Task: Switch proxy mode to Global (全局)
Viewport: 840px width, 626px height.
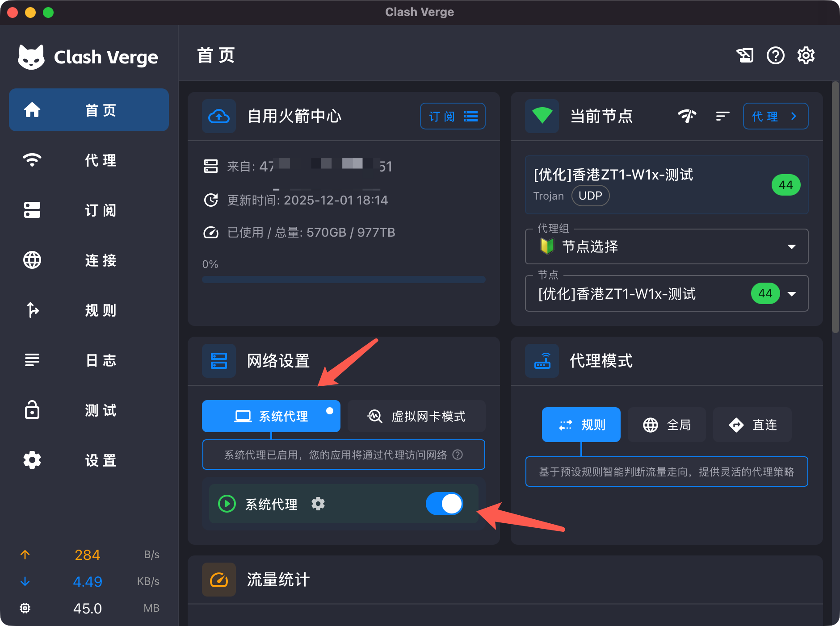Action: pyautogui.click(x=667, y=425)
